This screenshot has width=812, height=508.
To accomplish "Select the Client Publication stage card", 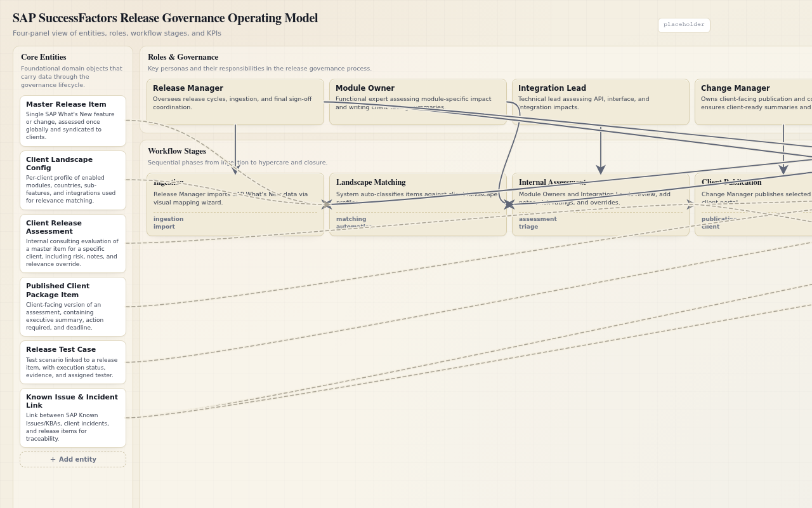I will pos(754,204).
